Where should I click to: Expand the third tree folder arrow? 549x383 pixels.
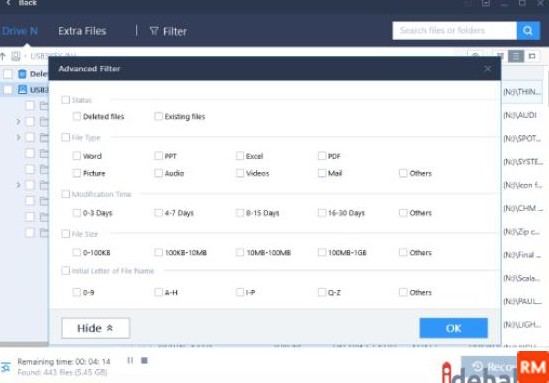pyautogui.click(x=18, y=185)
